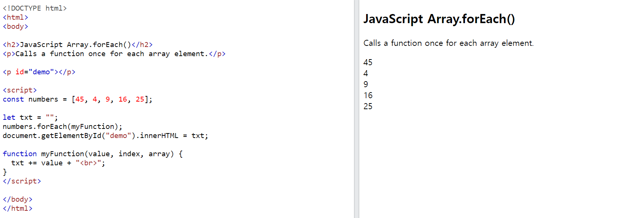Click the closing </body> tag line
This screenshot has height=218, width=644.
click(17, 199)
